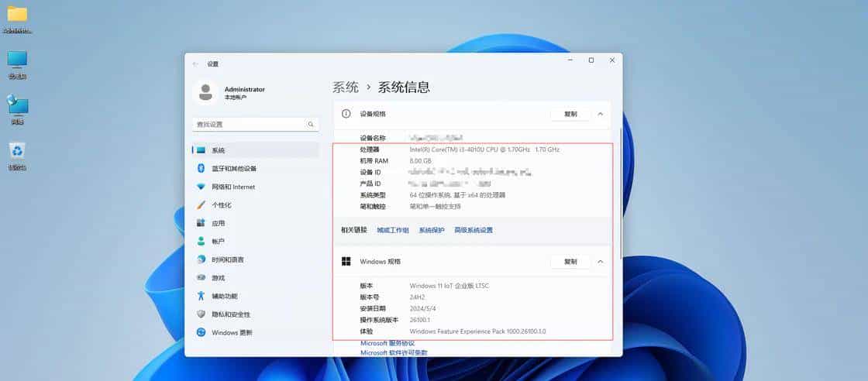This screenshot has width=868, height=381.
Task: Click the settings window vertical scrollbar
Action: pyautogui.click(x=621, y=194)
